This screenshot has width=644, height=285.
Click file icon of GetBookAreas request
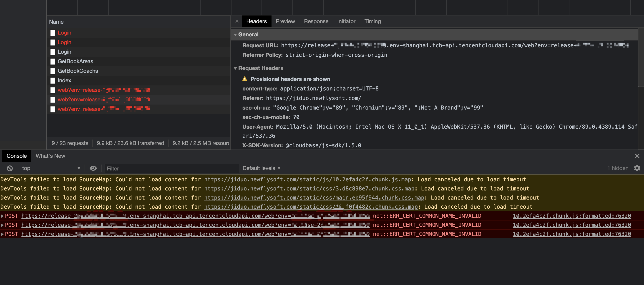53,61
